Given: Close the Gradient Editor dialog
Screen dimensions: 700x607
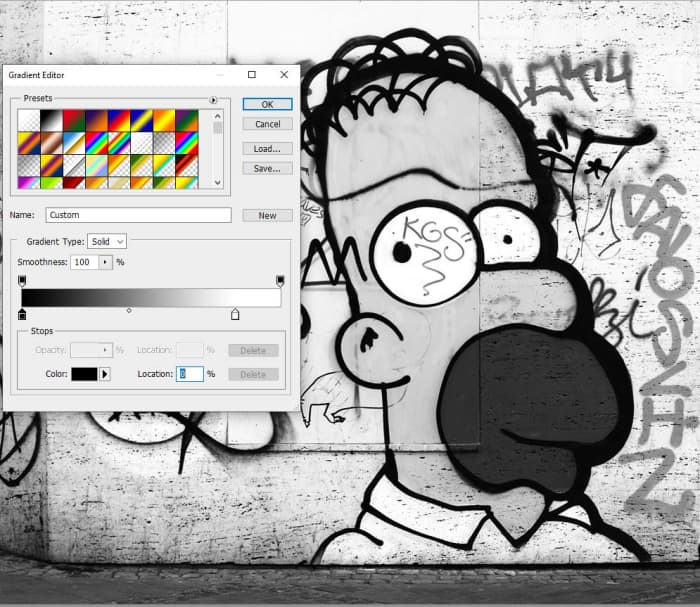Looking at the screenshot, I should 284,75.
